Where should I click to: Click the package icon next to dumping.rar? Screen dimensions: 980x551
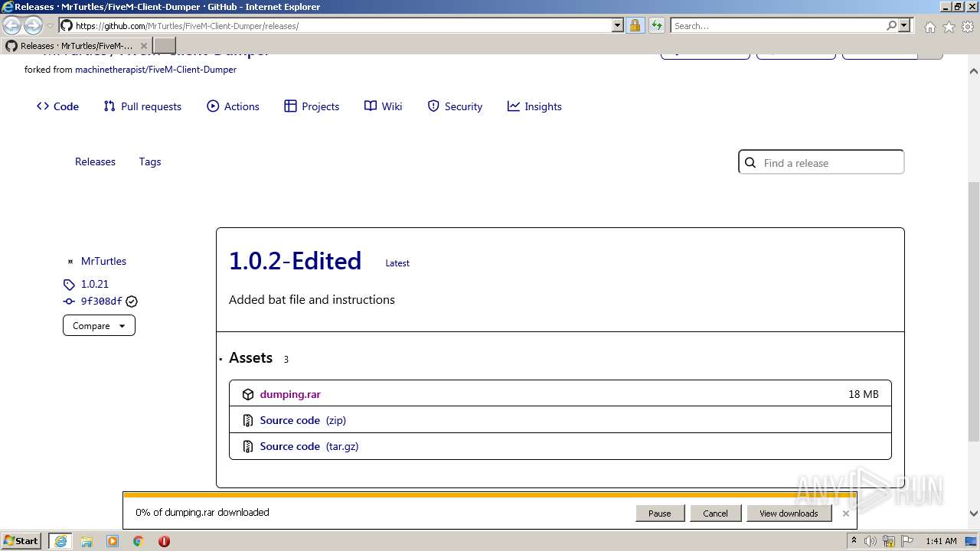pyautogui.click(x=248, y=395)
